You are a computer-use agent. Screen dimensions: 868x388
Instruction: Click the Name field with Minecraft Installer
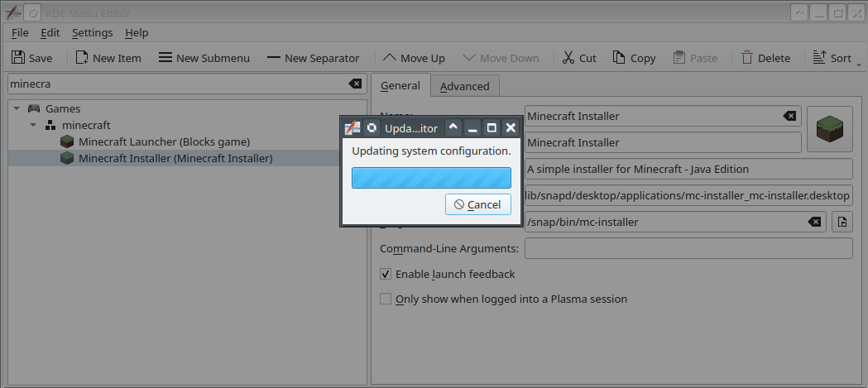tap(663, 116)
